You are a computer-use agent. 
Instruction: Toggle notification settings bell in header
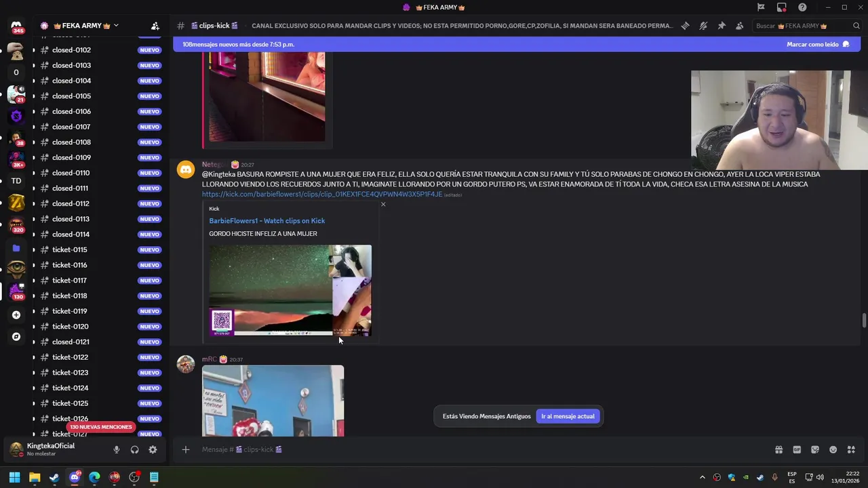[703, 26]
